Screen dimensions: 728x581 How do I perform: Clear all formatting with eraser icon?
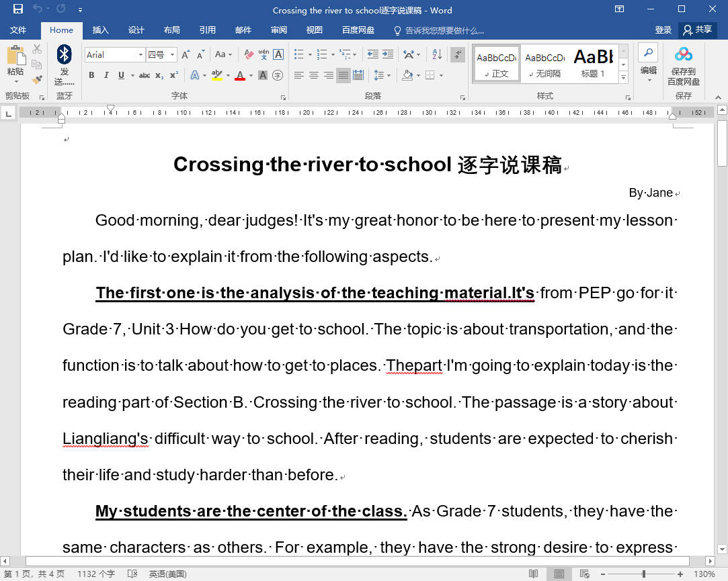[x=249, y=55]
